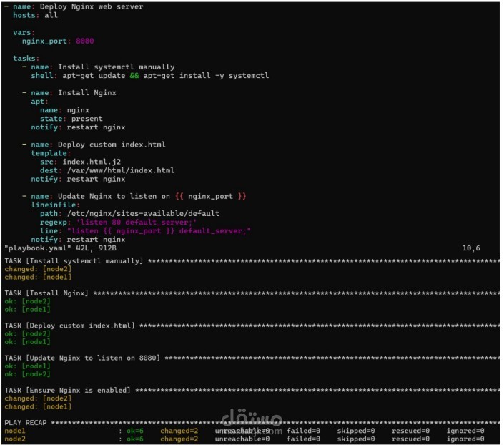Click 'Install systemctl manually' in the playbook

point(117,67)
